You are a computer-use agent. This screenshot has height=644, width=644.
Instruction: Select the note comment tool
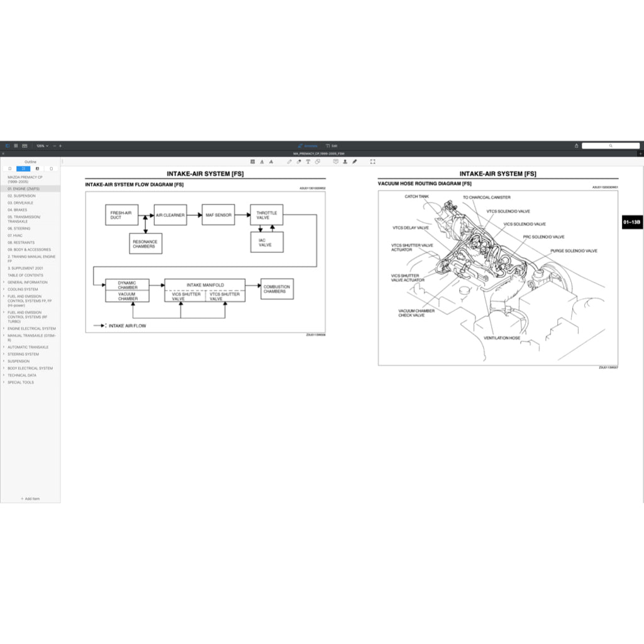point(335,162)
